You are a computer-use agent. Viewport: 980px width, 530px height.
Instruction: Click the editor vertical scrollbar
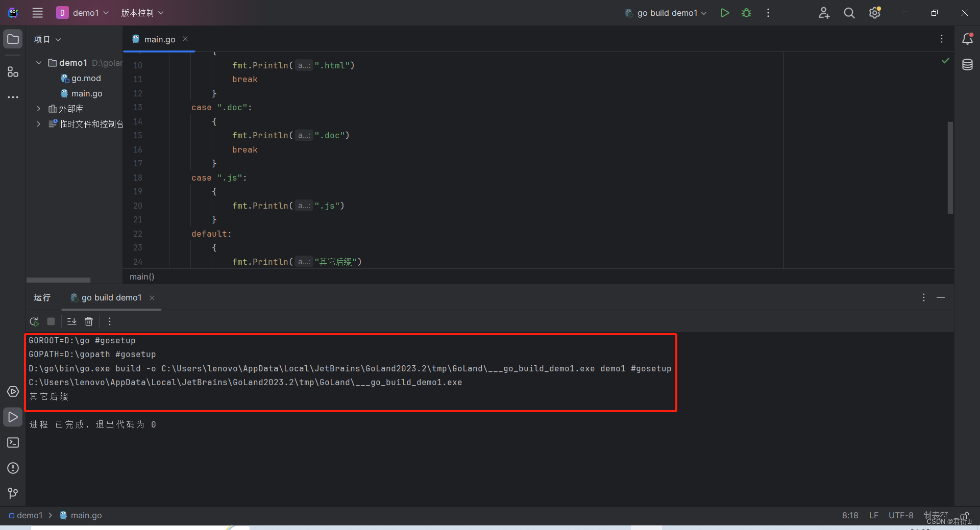950,167
